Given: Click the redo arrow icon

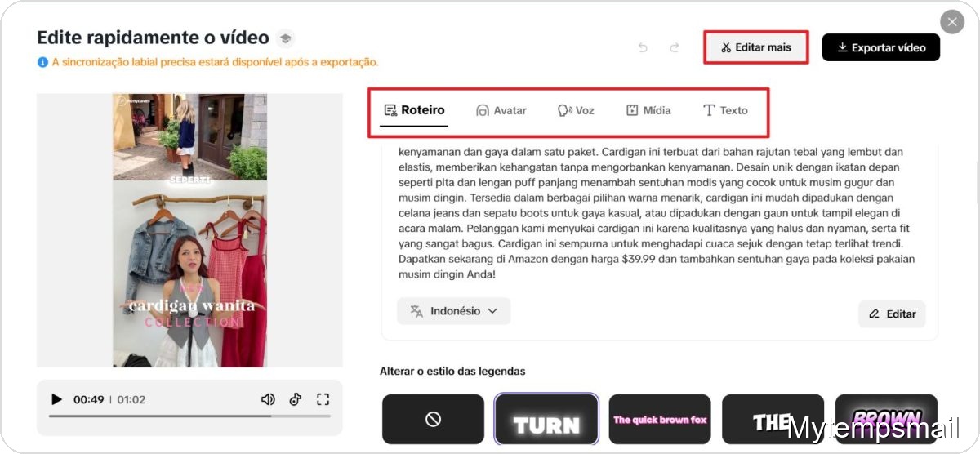Looking at the screenshot, I should (675, 48).
